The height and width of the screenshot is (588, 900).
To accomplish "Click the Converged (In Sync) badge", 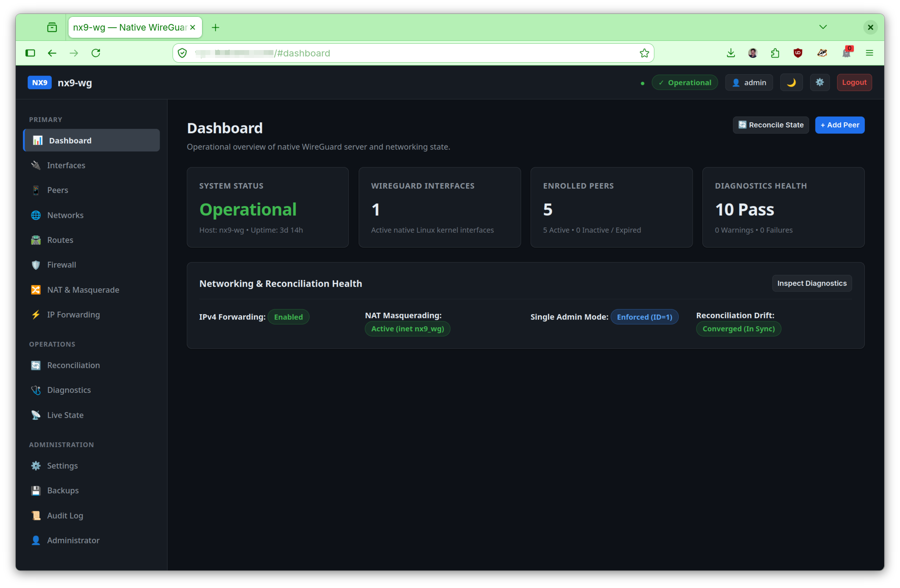I will pyautogui.click(x=738, y=329).
